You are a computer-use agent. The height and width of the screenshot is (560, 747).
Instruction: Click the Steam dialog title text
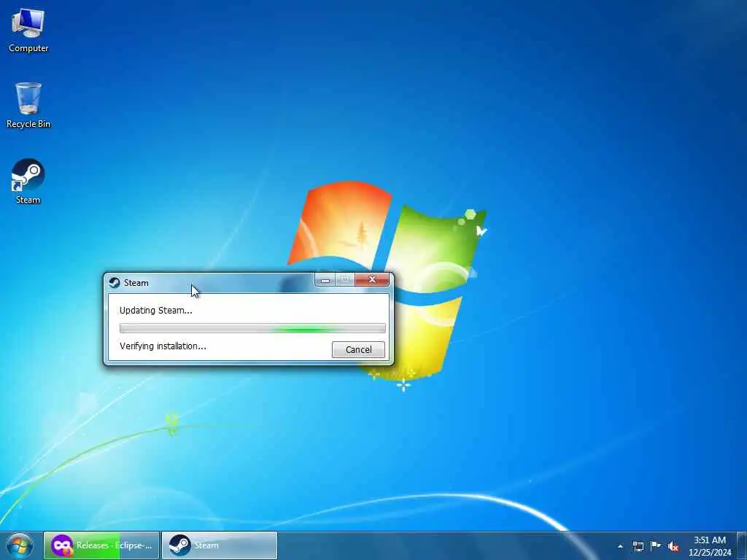[136, 283]
